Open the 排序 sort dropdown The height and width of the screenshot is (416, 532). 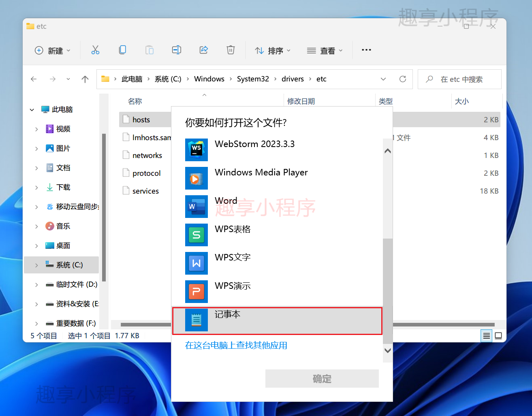click(273, 50)
